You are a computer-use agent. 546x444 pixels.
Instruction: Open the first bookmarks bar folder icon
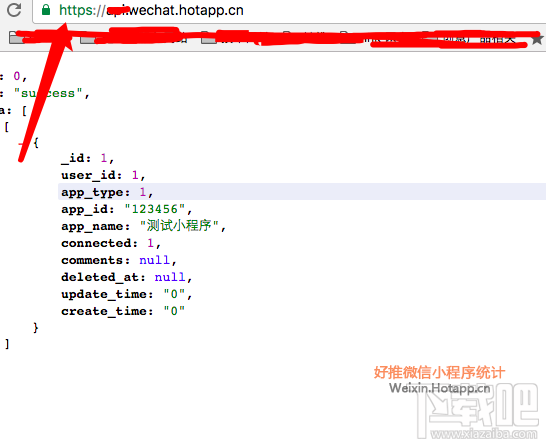click(16, 38)
